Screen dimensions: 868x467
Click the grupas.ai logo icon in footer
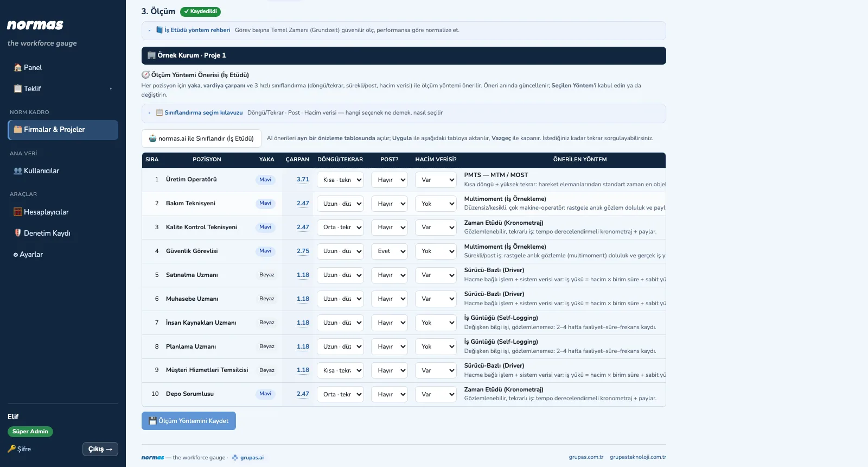[x=235, y=458]
